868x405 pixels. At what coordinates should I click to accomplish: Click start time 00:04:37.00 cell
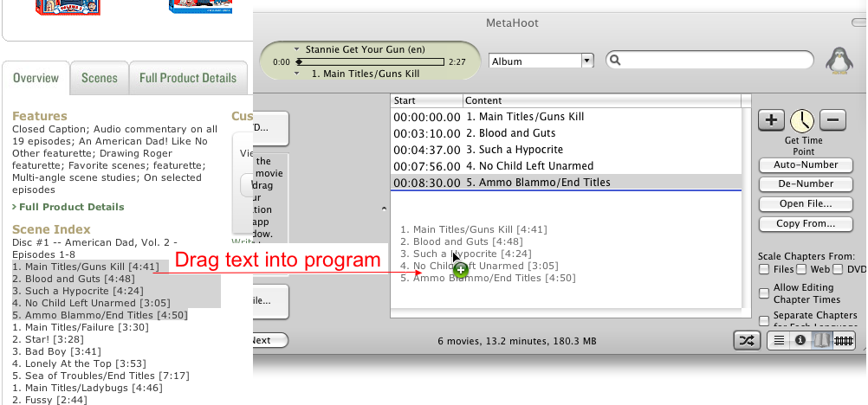coord(427,150)
